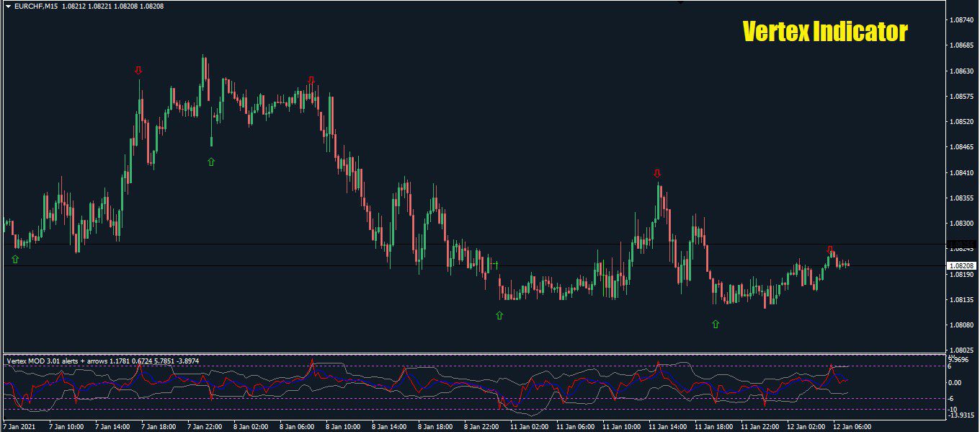
Task: Click the current price tag 1.08208
Action: tap(961, 266)
